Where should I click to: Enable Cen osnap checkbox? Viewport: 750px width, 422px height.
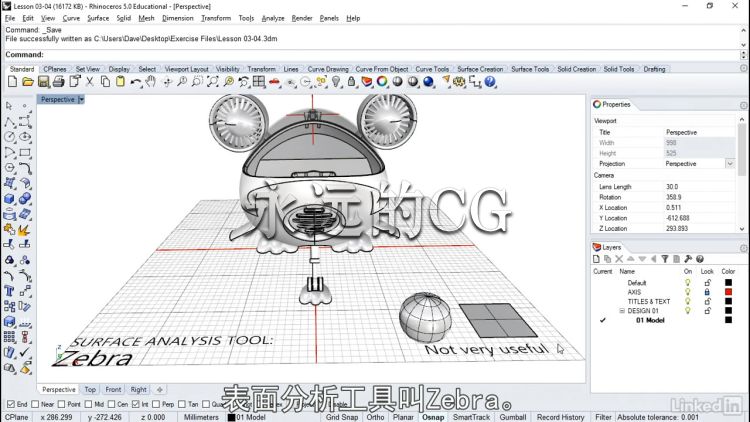click(111, 404)
